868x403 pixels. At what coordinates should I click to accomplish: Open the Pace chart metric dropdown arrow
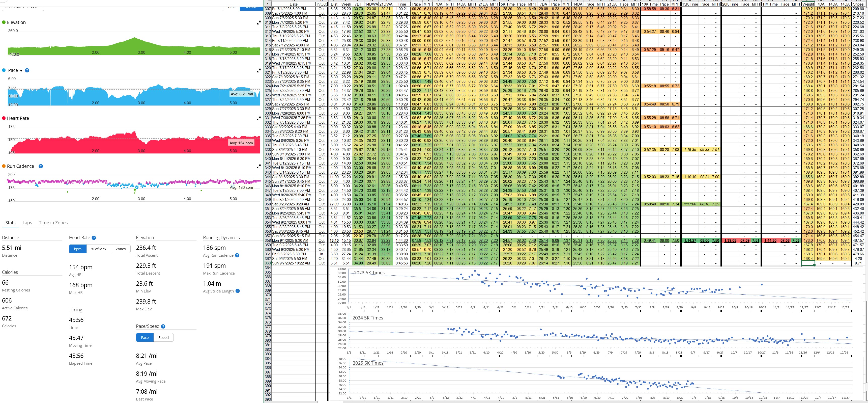(x=21, y=70)
